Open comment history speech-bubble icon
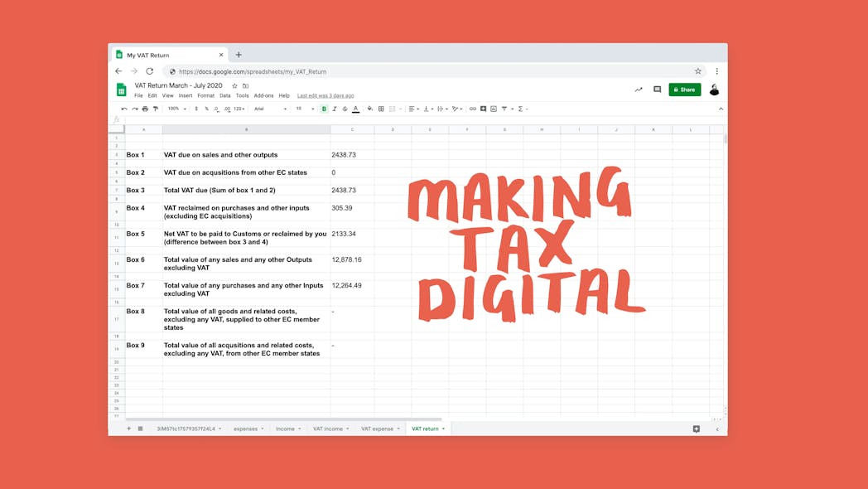The height and width of the screenshot is (489, 868). coord(657,90)
